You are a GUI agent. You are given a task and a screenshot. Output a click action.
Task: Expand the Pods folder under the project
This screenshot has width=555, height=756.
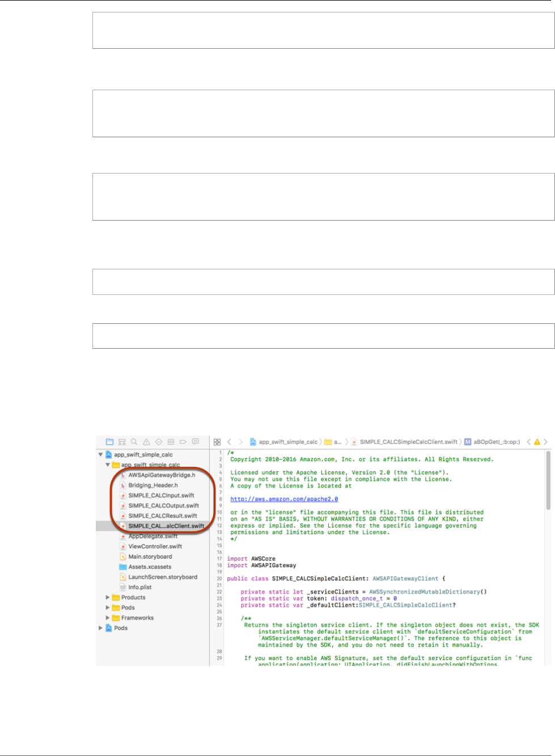pyautogui.click(x=108, y=608)
